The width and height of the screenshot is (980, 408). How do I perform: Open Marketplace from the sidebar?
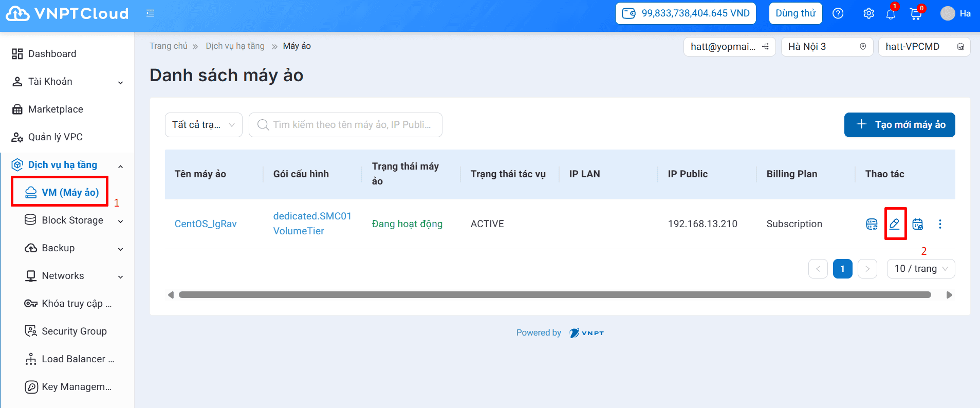coord(56,109)
